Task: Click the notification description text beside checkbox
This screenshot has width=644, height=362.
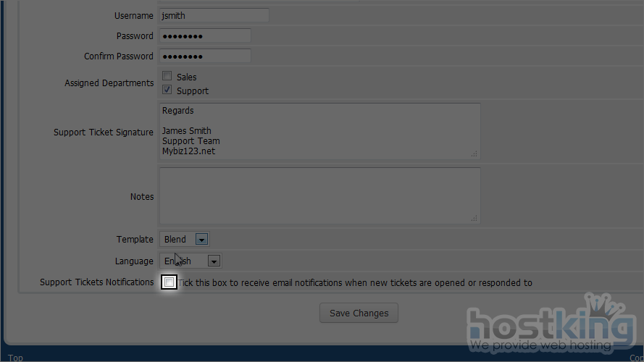Action: coord(355,283)
